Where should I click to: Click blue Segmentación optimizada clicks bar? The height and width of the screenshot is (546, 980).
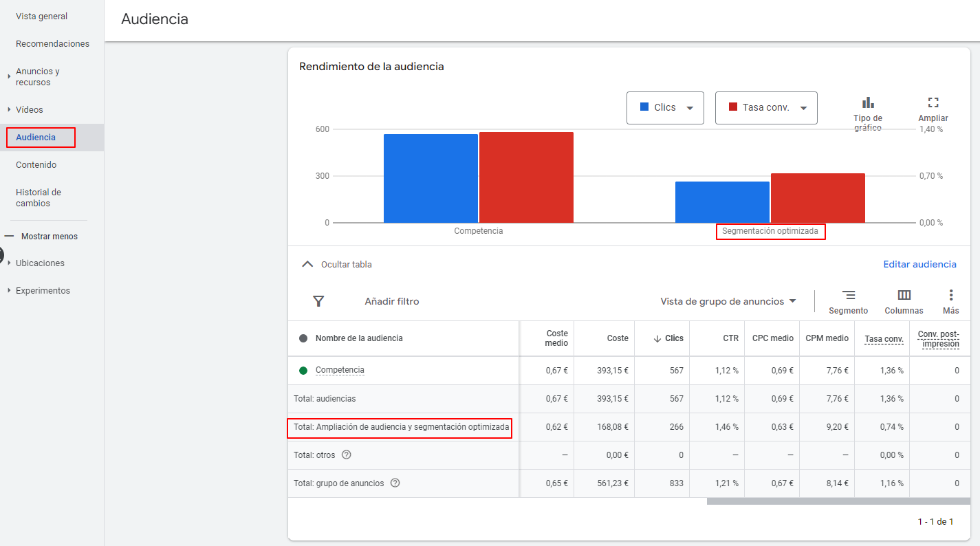pyautogui.click(x=722, y=202)
